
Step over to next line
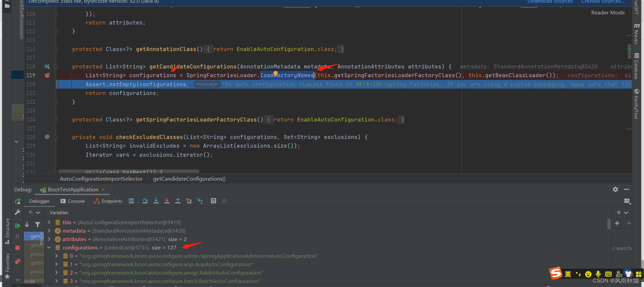145,201
